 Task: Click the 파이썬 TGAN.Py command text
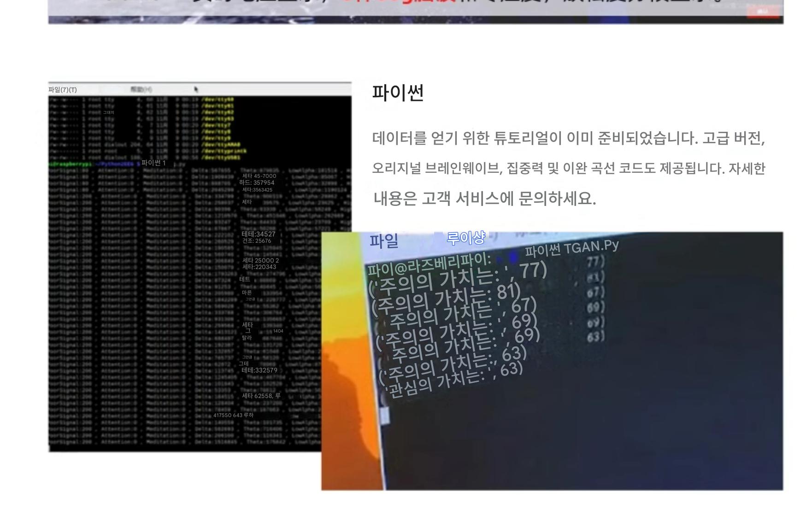tap(571, 248)
